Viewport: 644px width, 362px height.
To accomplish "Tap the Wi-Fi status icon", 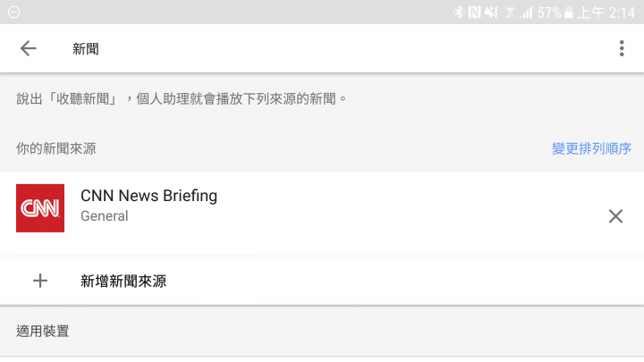I will [x=510, y=13].
